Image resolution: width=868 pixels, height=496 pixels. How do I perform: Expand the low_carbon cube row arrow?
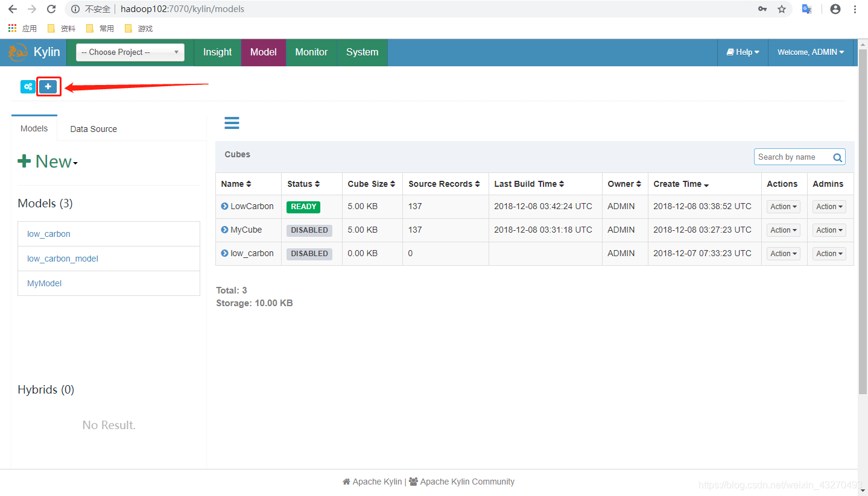pos(224,254)
